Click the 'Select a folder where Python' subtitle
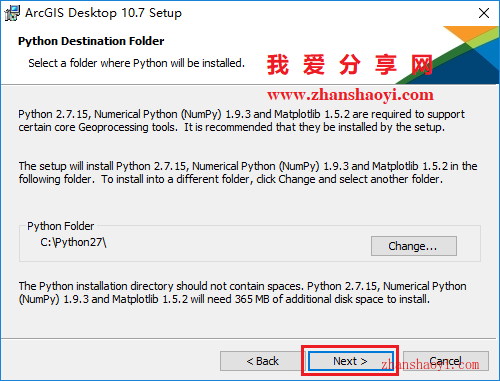500x381 pixels. 136,63
